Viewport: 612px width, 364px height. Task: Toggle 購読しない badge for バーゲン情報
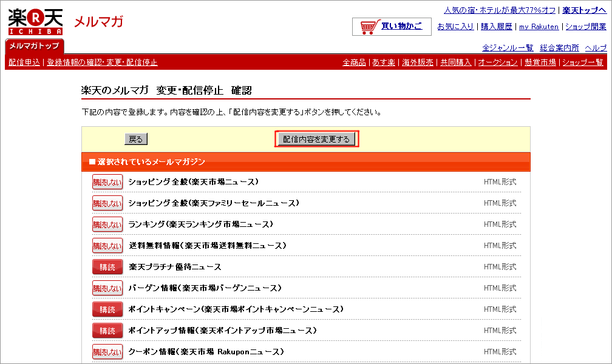point(107,288)
